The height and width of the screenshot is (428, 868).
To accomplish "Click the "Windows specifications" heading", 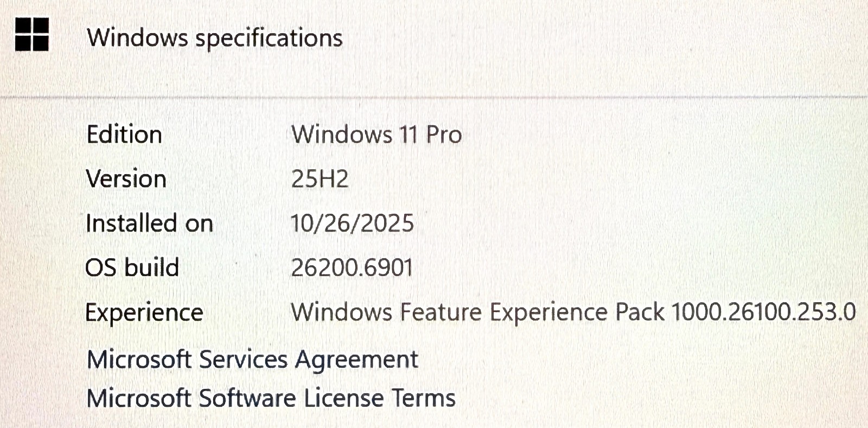I will coord(215,39).
